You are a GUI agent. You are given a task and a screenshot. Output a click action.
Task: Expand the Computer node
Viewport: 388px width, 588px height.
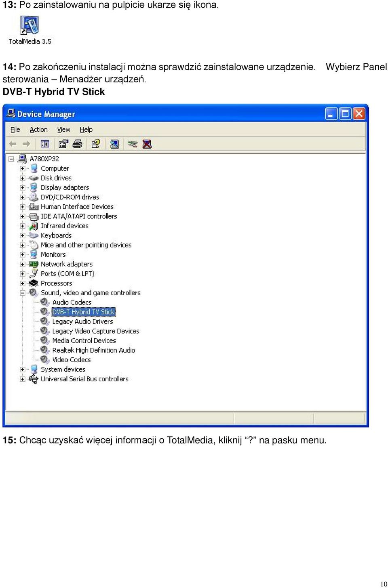[23, 168]
